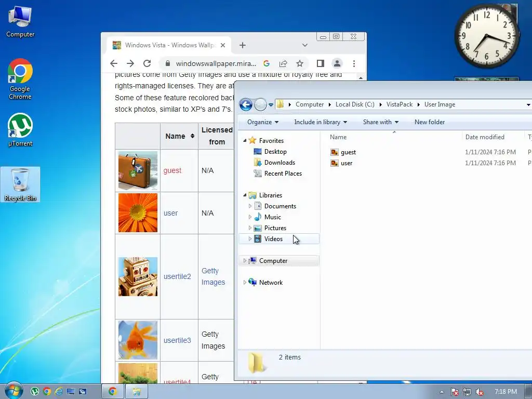
Task: Click New folder in Explorer toolbar
Action: click(430, 122)
